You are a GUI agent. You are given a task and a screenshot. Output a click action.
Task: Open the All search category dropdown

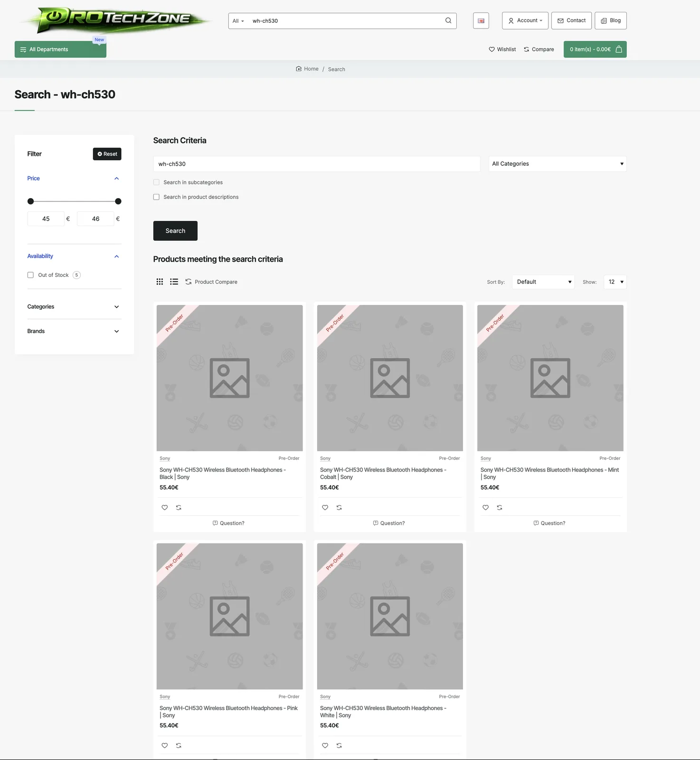coord(238,21)
